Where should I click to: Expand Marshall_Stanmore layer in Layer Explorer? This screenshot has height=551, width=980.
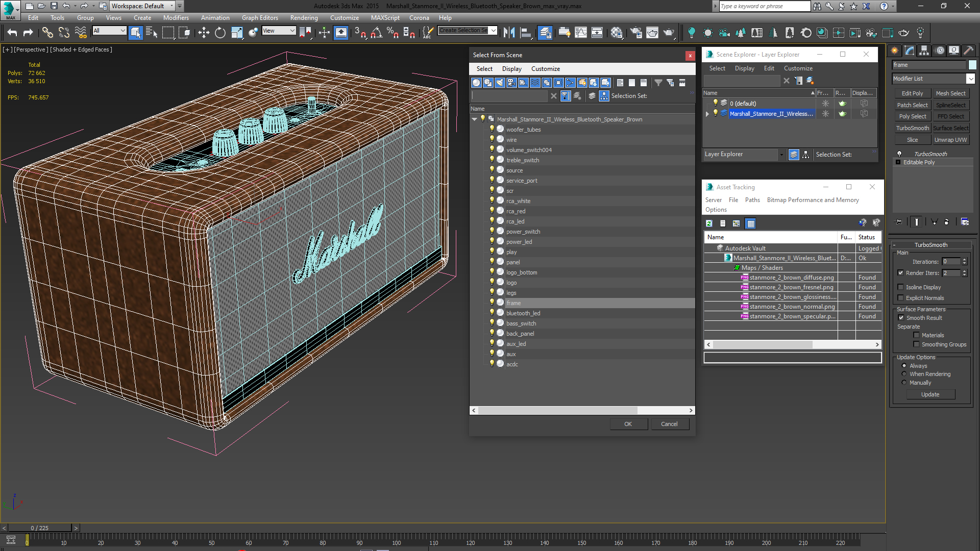click(x=707, y=114)
